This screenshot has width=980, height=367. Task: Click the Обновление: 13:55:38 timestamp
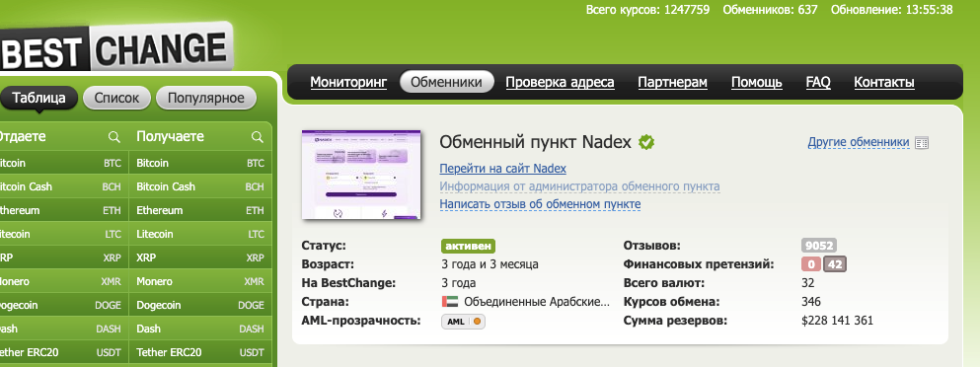pos(892,10)
